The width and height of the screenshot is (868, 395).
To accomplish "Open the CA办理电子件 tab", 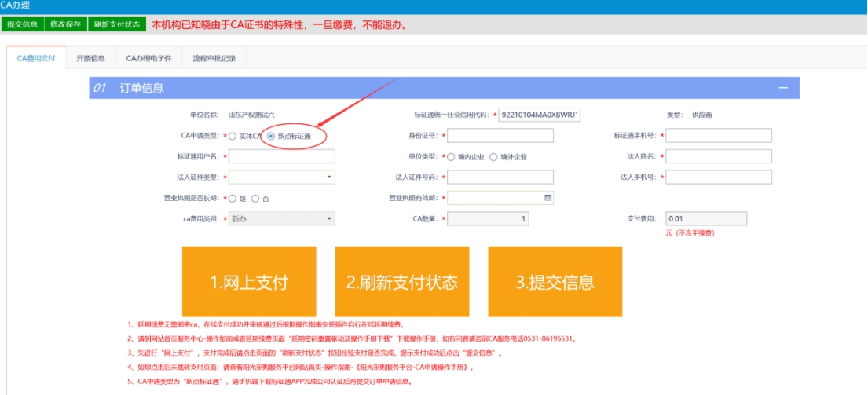I will click(148, 58).
